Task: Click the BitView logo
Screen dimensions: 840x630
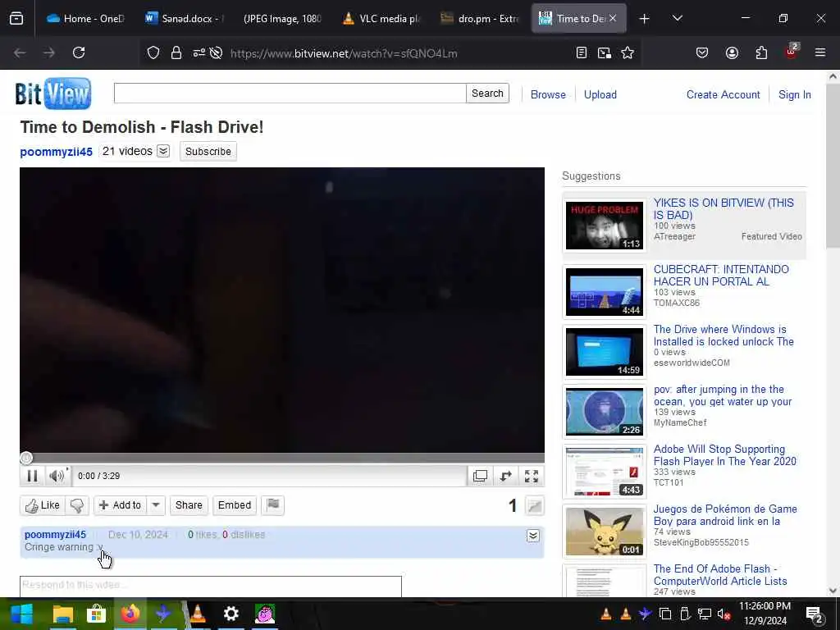Action: [x=53, y=94]
